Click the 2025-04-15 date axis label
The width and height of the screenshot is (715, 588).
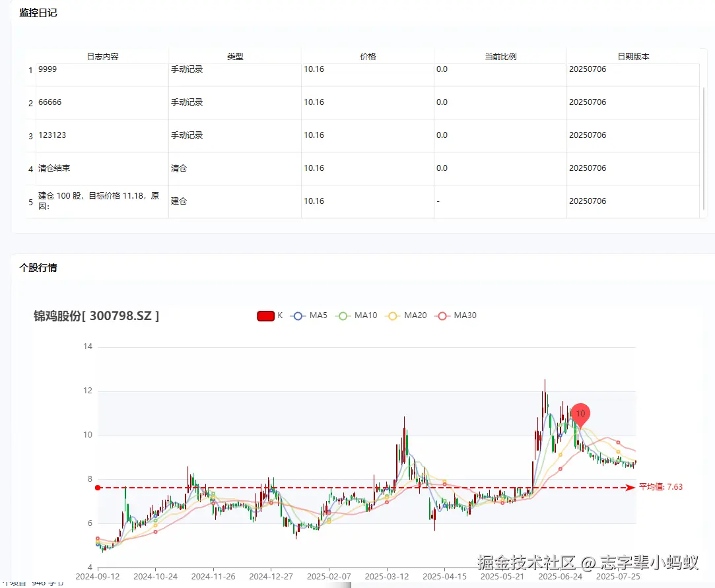444,577
